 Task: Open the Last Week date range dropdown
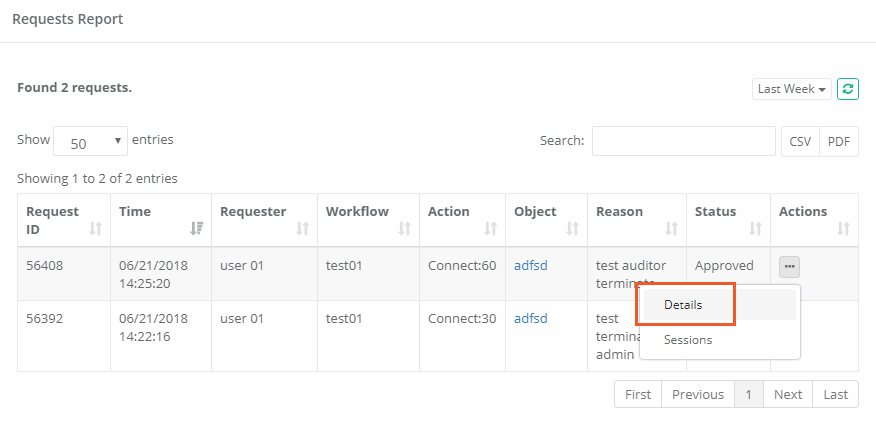pyautogui.click(x=792, y=89)
